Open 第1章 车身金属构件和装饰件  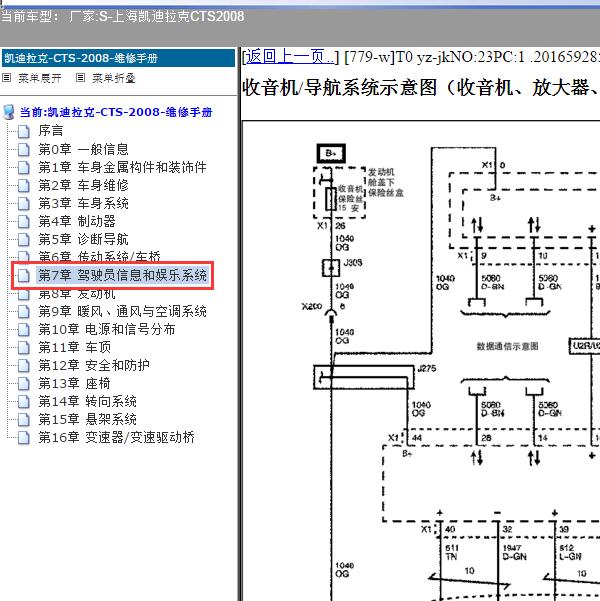click(x=122, y=167)
